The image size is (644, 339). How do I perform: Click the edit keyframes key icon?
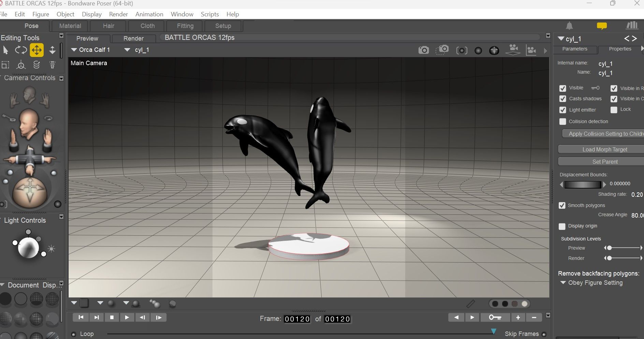(495, 318)
